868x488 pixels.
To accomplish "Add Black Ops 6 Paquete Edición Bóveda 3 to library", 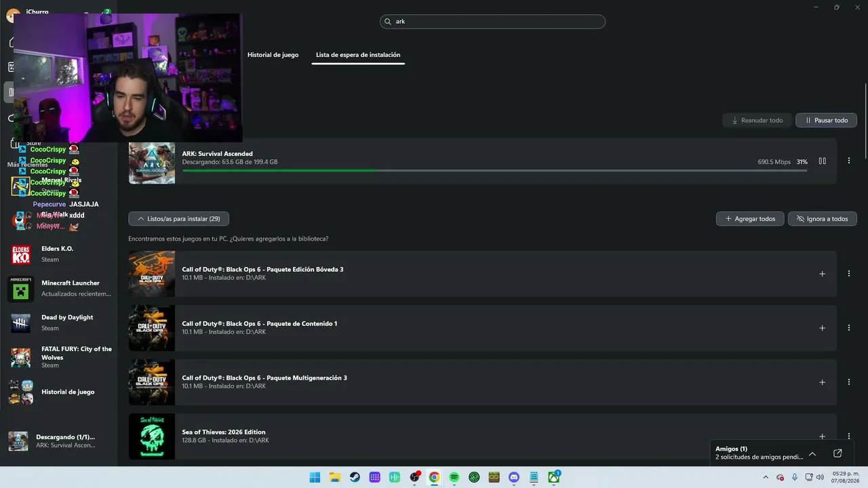I will (822, 274).
